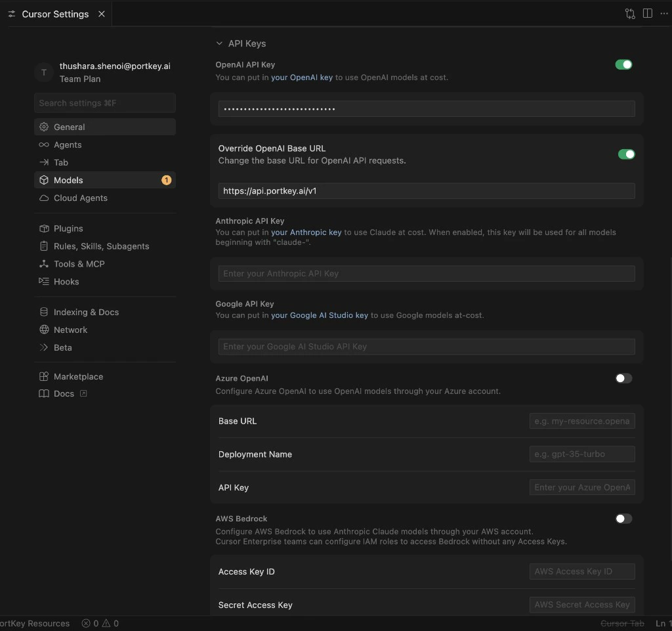The width and height of the screenshot is (672, 631).
Task: Select Models in settings sidebar
Action: point(105,180)
